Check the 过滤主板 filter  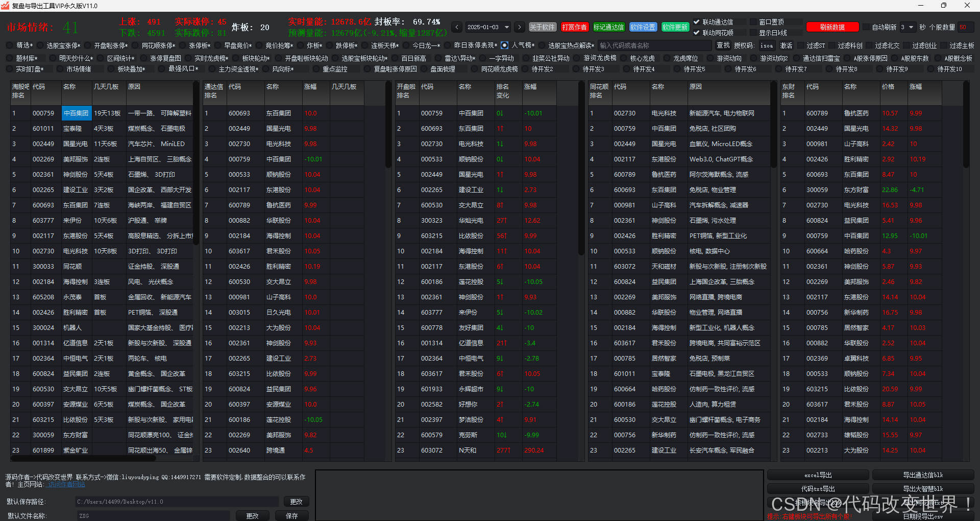(943, 45)
